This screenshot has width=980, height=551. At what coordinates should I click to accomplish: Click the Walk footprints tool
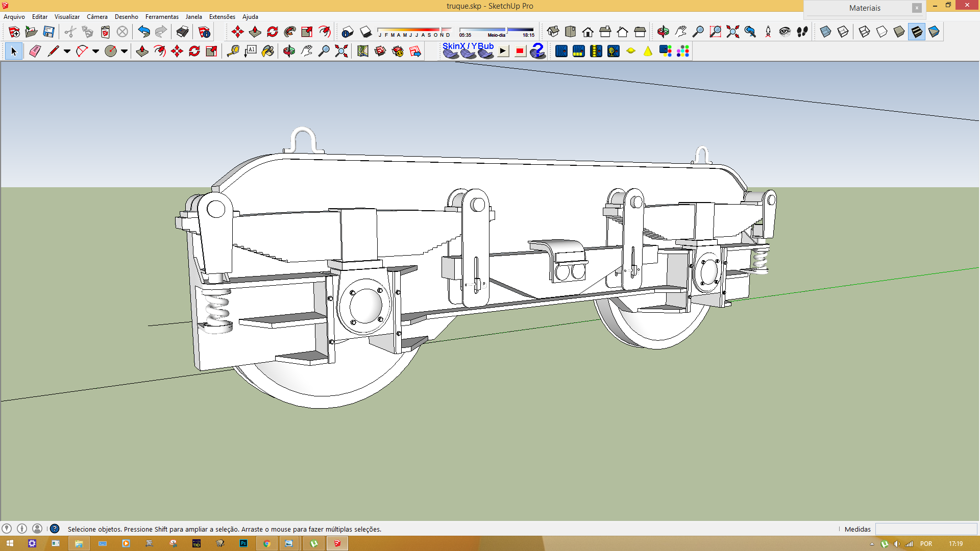[x=802, y=32]
